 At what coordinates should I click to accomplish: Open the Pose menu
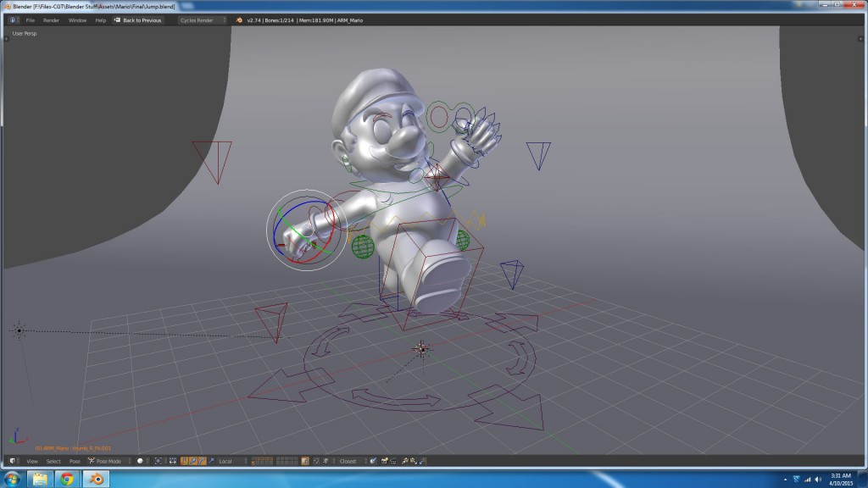pyautogui.click(x=75, y=461)
